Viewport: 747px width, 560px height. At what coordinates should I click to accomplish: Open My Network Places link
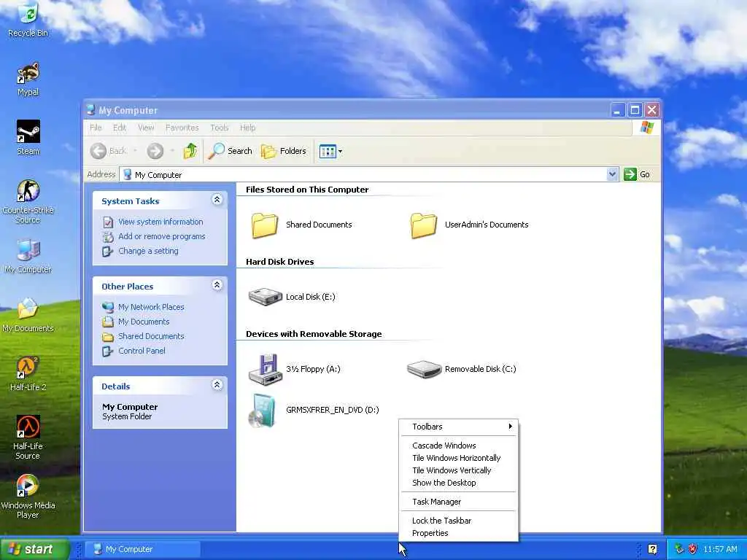[x=151, y=307]
